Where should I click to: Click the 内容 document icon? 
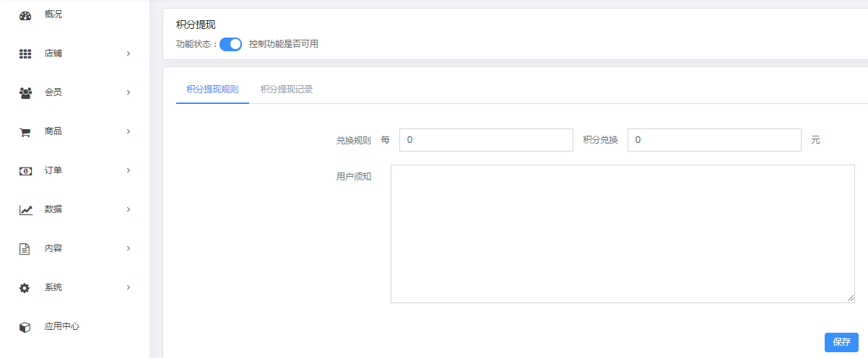[x=25, y=249]
